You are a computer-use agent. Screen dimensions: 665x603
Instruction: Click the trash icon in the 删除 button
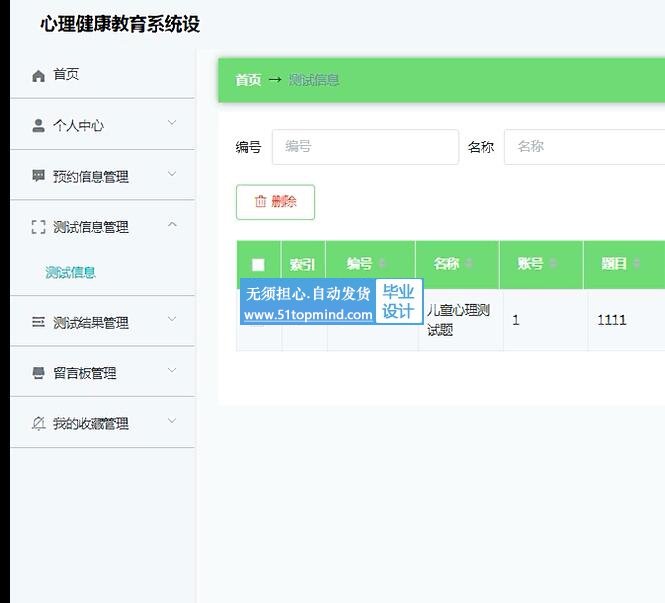pos(260,201)
